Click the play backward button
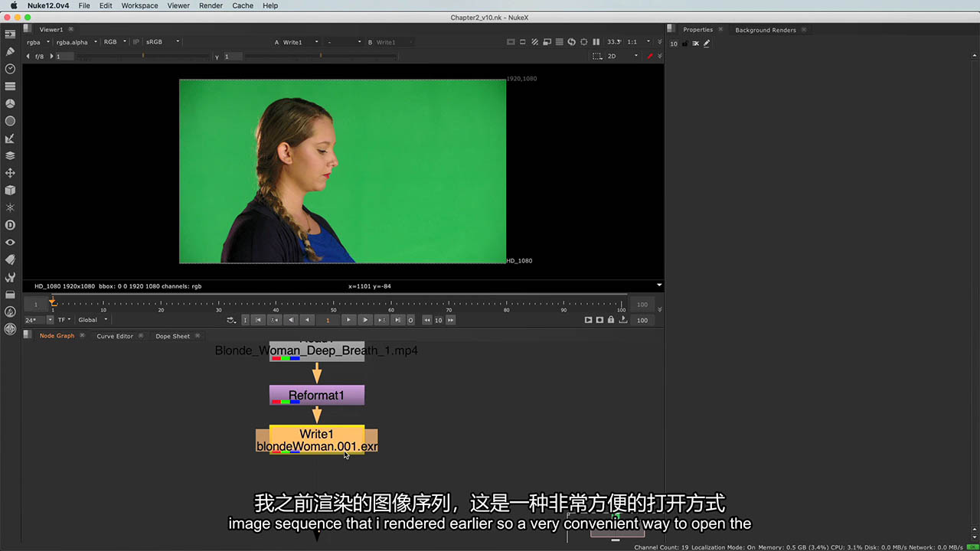This screenshot has width=980, height=551. click(308, 320)
